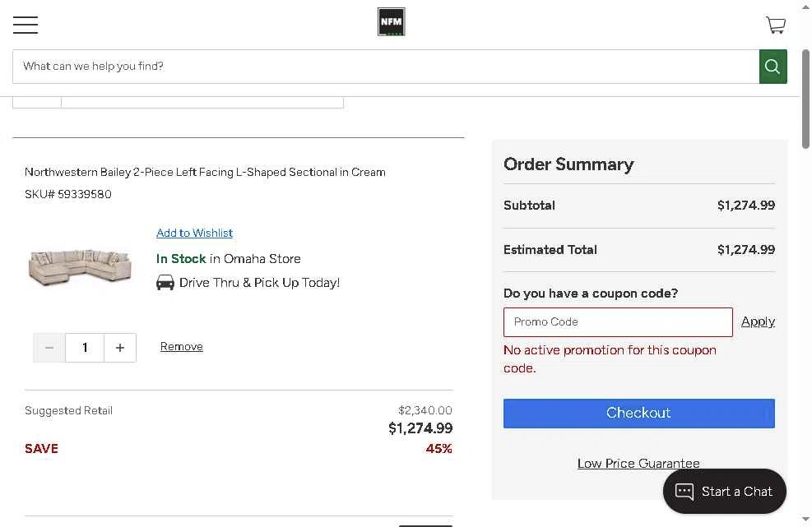Viewport: 812px width, 527px height.
Task: Decrease quantity with the minus button
Action: (49, 348)
